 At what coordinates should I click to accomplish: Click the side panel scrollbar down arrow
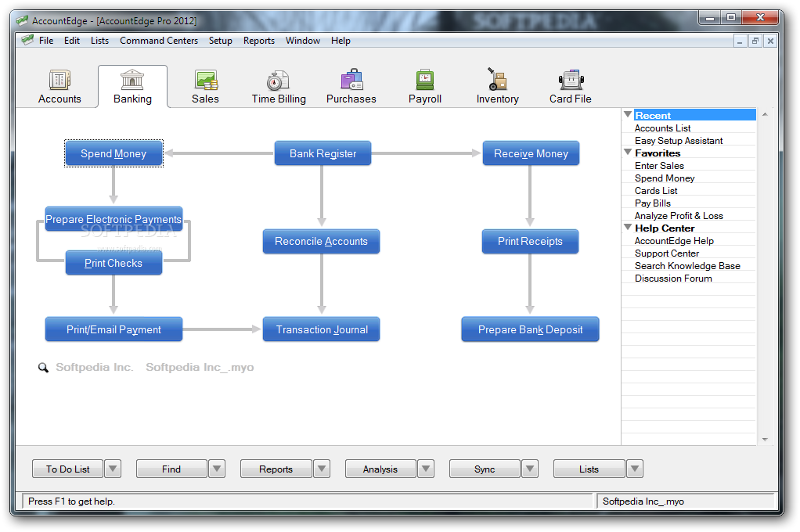tap(765, 439)
